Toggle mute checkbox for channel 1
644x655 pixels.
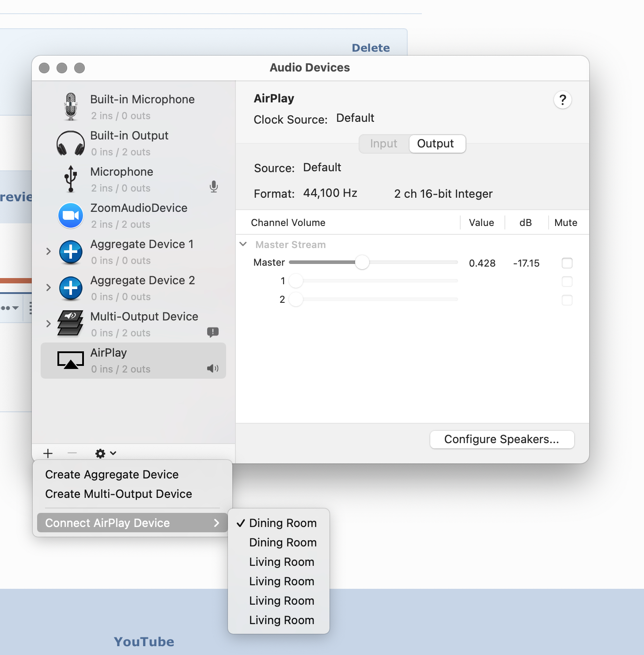[567, 282]
